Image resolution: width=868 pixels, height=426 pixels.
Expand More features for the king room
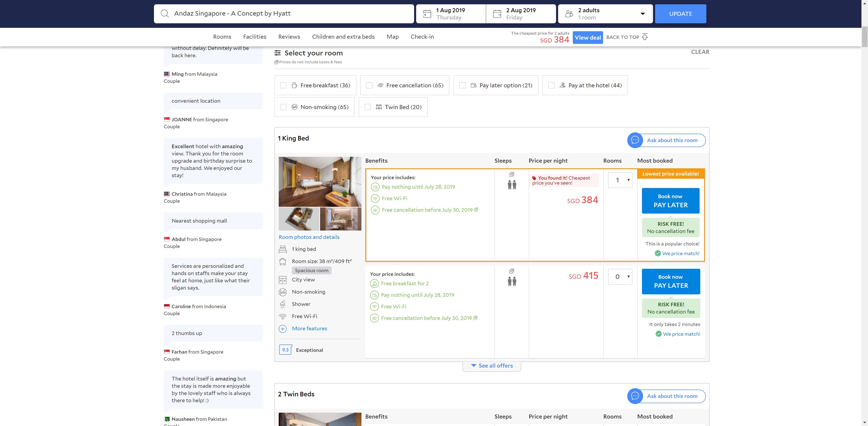coord(309,328)
